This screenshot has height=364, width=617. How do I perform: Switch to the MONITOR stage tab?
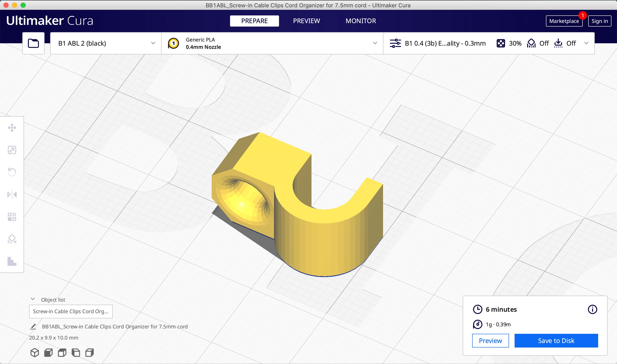pyautogui.click(x=361, y=21)
